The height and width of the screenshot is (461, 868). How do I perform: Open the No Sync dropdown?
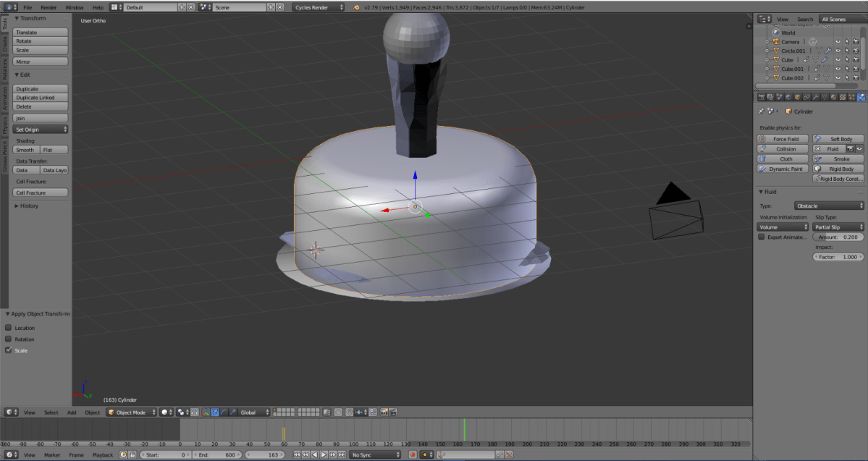pyautogui.click(x=375, y=455)
